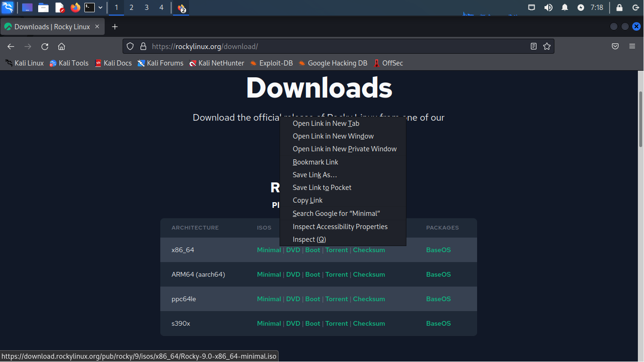Viewport: 644px width, 362px height.
Task: Choose Open Link in New Private Window
Action: (x=343, y=149)
